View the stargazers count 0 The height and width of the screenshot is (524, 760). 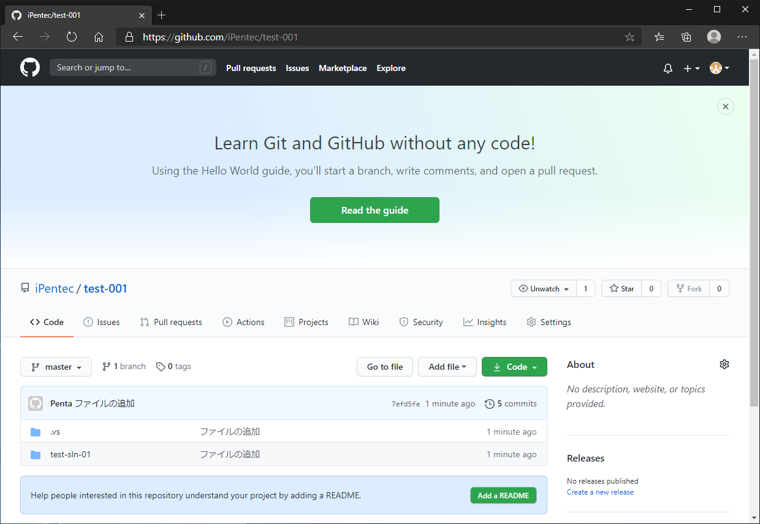point(651,288)
